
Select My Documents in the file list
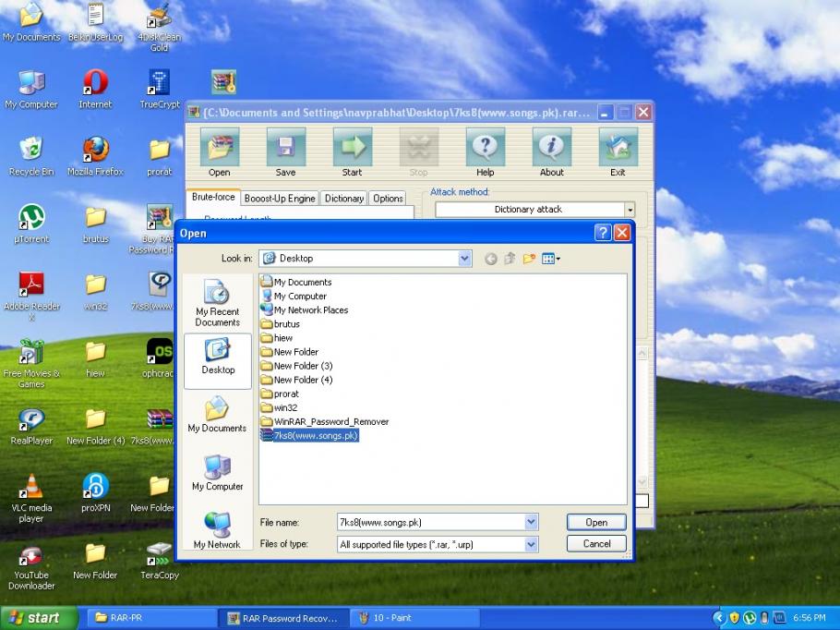[x=296, y=283]
